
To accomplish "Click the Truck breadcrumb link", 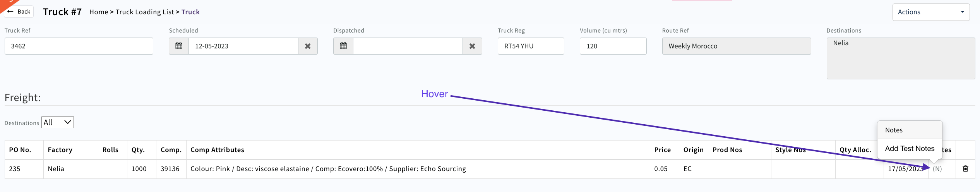I will 191,12.
